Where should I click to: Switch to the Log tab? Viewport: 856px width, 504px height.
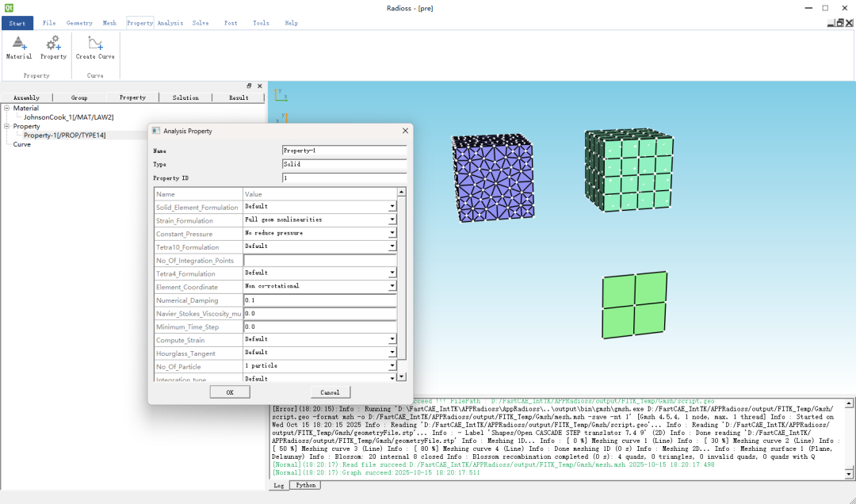[x=278, y=486]
